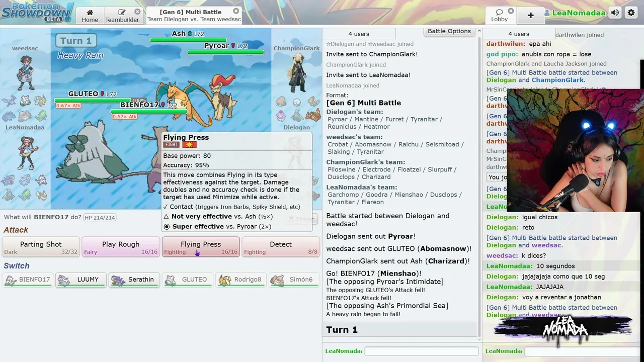This screenshot has height=362, width=644.
Task: Use the Play Rough move
Action: [121, 247]
